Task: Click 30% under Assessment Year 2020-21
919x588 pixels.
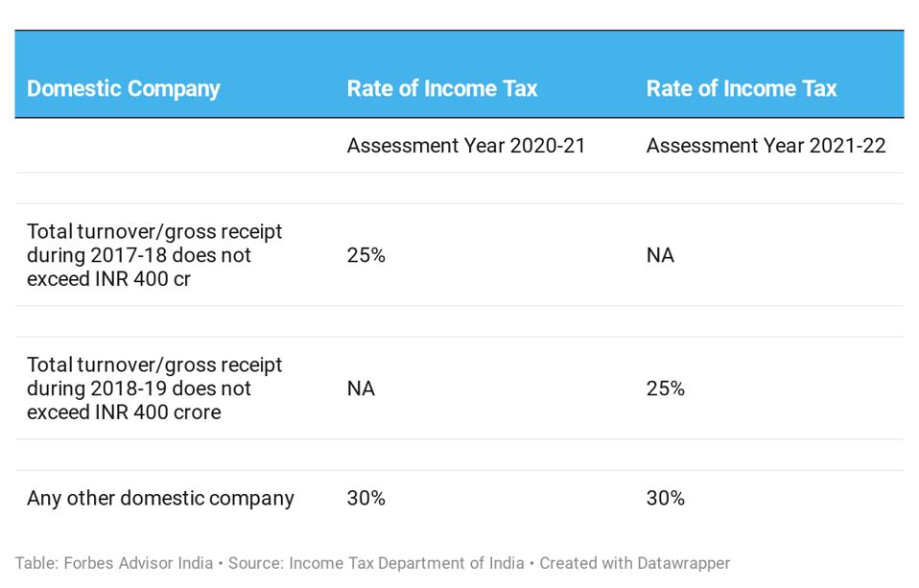Action: 365,498
